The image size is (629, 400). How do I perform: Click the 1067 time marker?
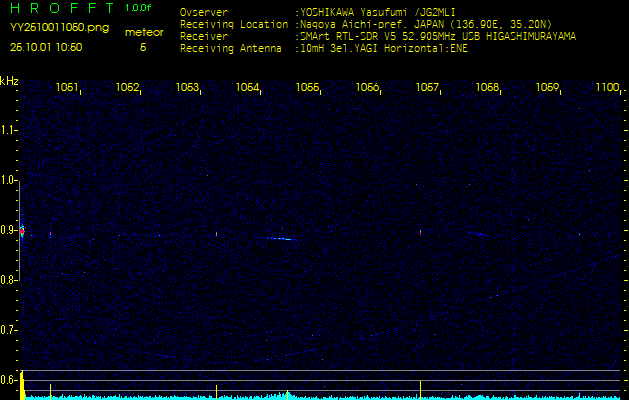point(427,88)
